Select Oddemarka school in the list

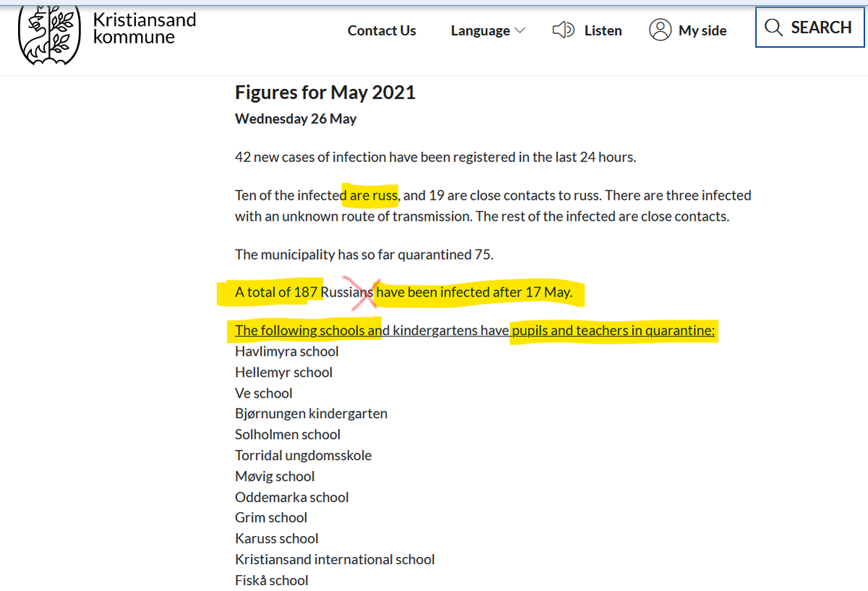[292, 498]
